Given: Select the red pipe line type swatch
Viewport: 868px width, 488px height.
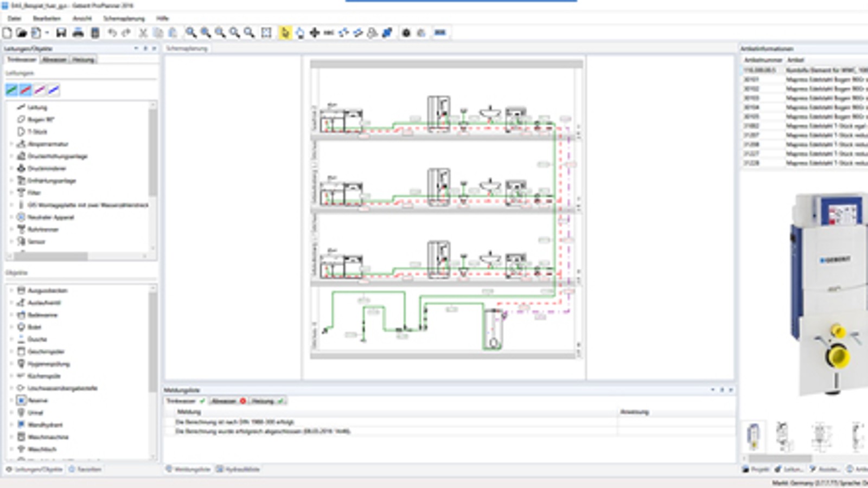Looking at the screenshot, I should [25, 89].
